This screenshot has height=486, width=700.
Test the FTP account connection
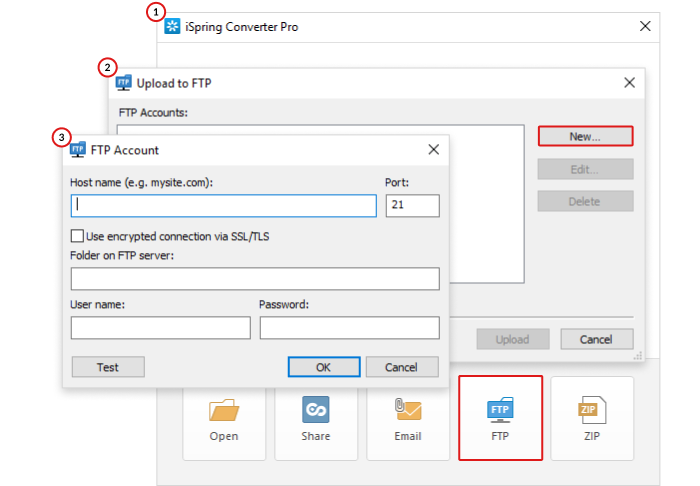(108, 367)
